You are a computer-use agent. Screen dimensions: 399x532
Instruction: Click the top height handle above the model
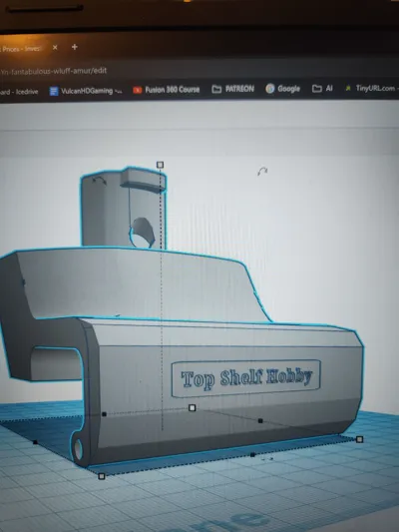coord(160,165)
